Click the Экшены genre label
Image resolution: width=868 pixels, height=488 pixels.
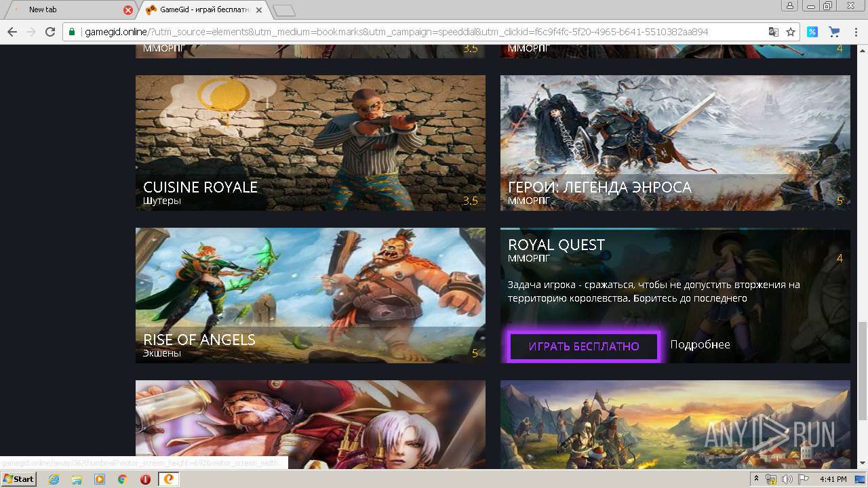click(x=162, y=353)
